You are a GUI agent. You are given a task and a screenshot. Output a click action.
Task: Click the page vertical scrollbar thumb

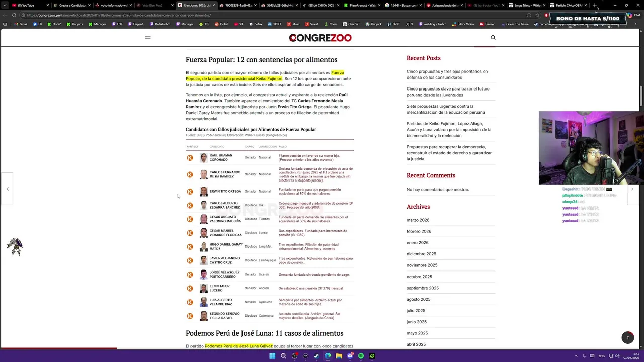click(x=641, y=97)
